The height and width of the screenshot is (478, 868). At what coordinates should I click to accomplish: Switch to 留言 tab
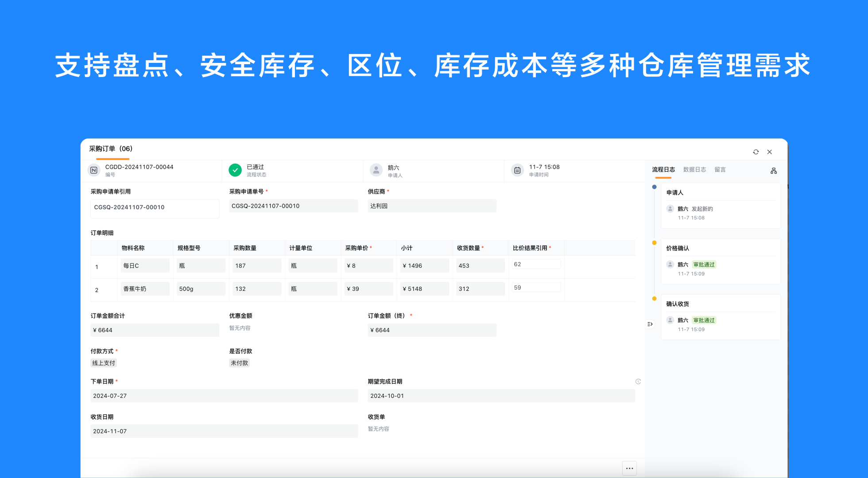coord(720,170)
